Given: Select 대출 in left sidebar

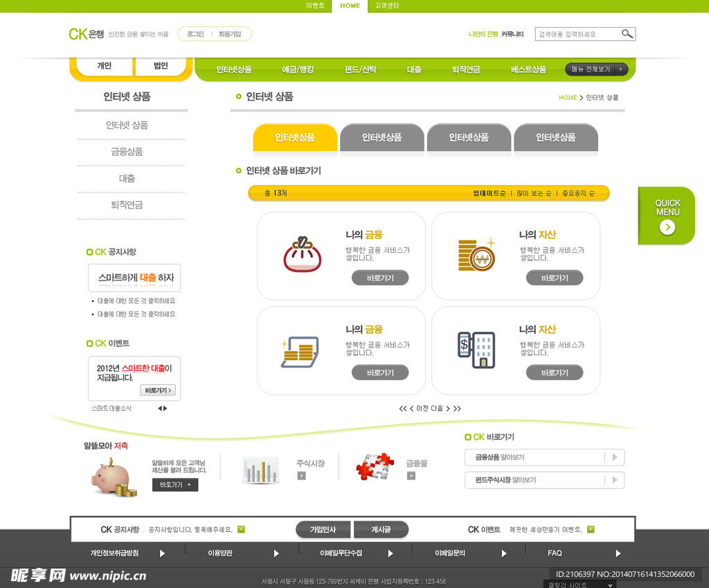Looking at the screenshot, I should pyautogui.click(x=127, y=179).
